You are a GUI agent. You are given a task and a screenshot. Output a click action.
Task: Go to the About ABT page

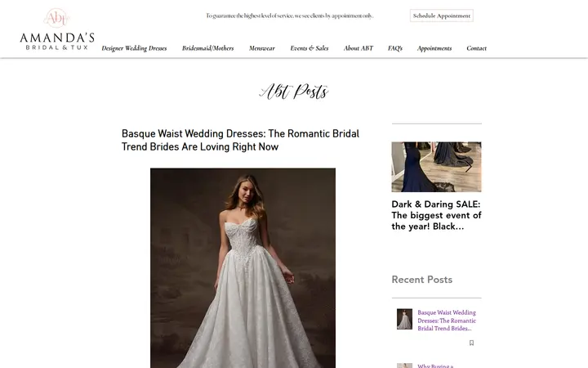pyautogui.click(x=359, y=48)
